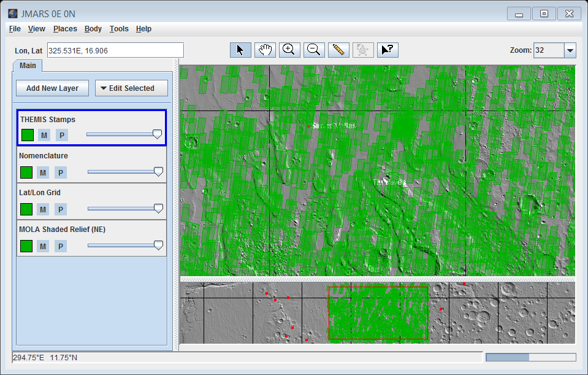Click the JMARS application icon in title bar

pos(13,14)
